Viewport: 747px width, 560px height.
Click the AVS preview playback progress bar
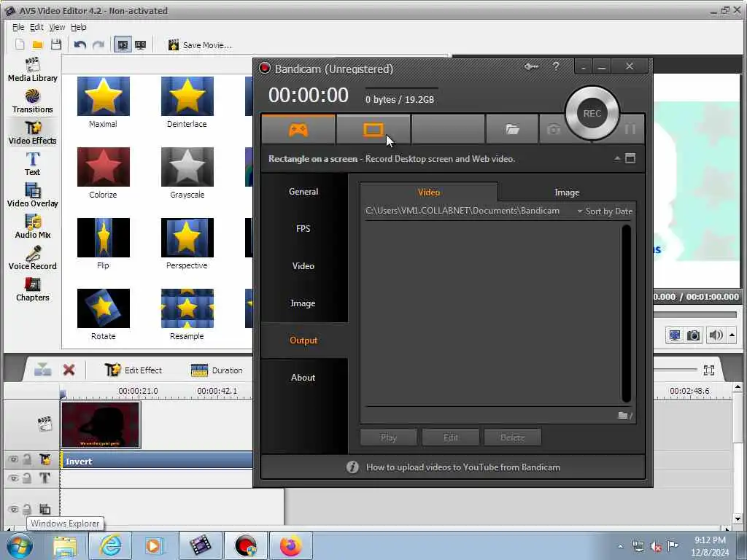695,314
